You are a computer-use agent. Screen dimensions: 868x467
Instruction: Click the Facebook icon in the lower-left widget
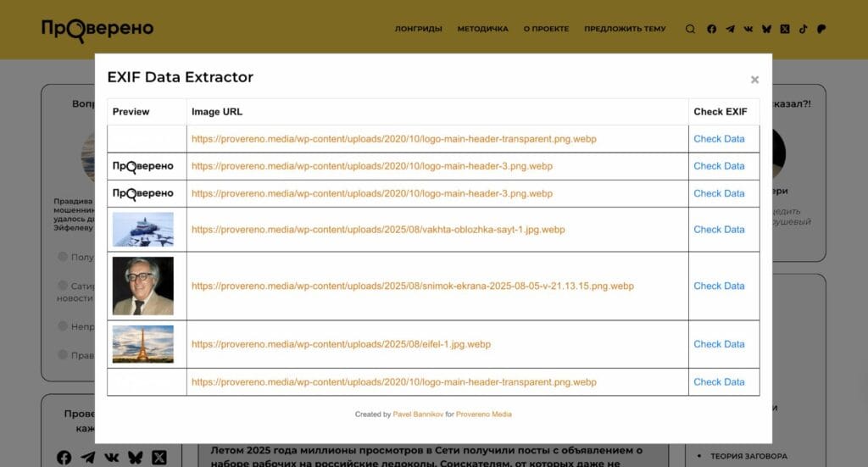64,458
